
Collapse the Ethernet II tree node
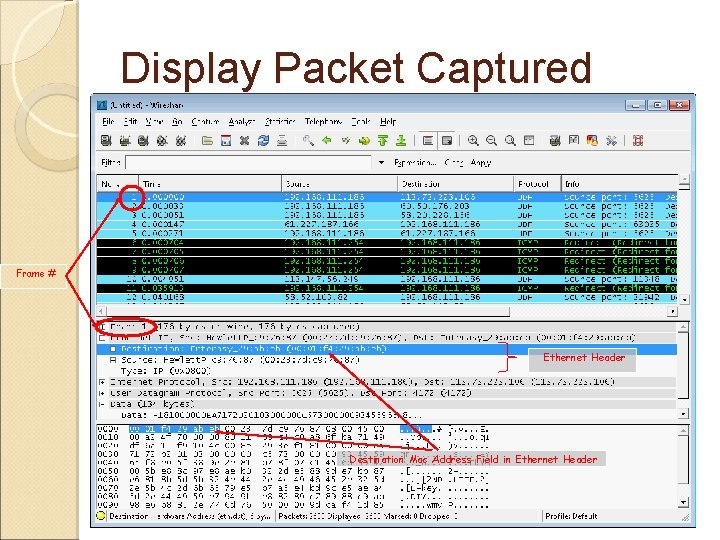pyautogui.click(x=102, y=338)
